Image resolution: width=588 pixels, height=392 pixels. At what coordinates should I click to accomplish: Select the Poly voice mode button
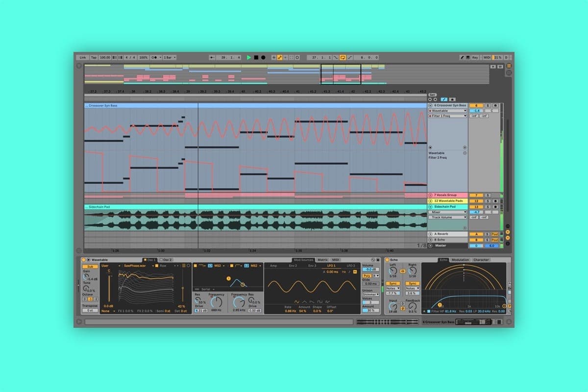[367, 276]
